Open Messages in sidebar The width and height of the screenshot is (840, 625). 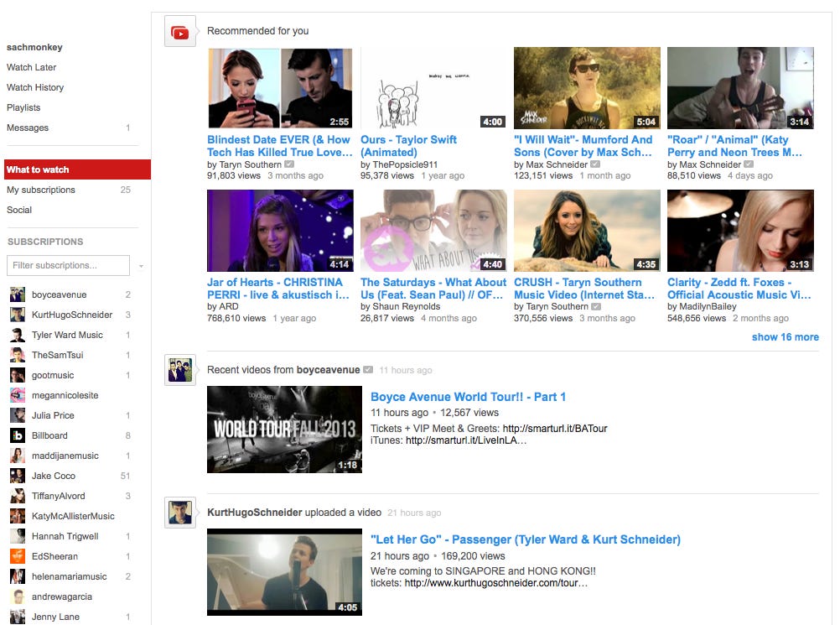click(x=28, y=128)
